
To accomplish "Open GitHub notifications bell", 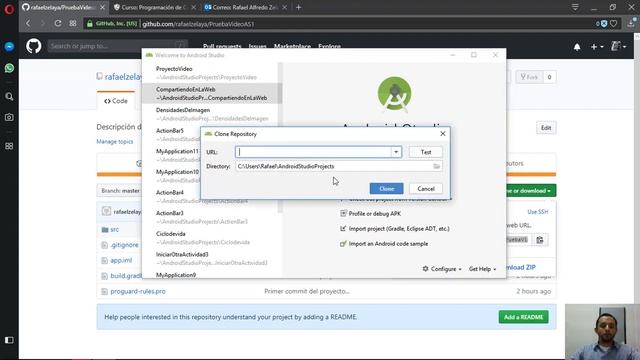I will [x=577, y=47].
